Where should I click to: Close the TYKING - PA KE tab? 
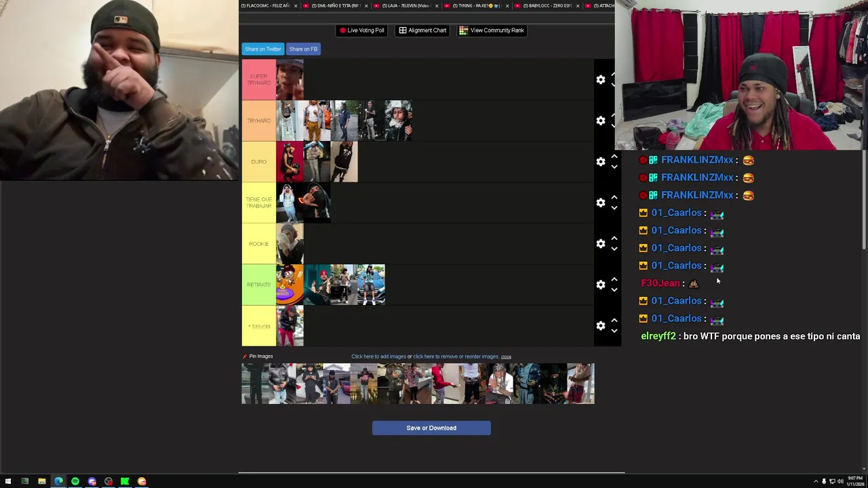coord(507,5)
